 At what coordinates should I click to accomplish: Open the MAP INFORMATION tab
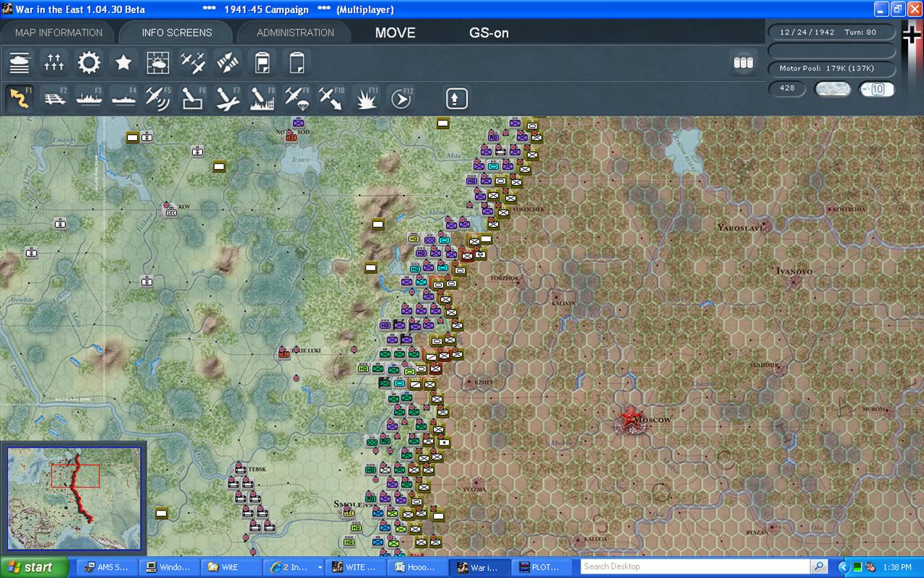[x=59, y=33]
